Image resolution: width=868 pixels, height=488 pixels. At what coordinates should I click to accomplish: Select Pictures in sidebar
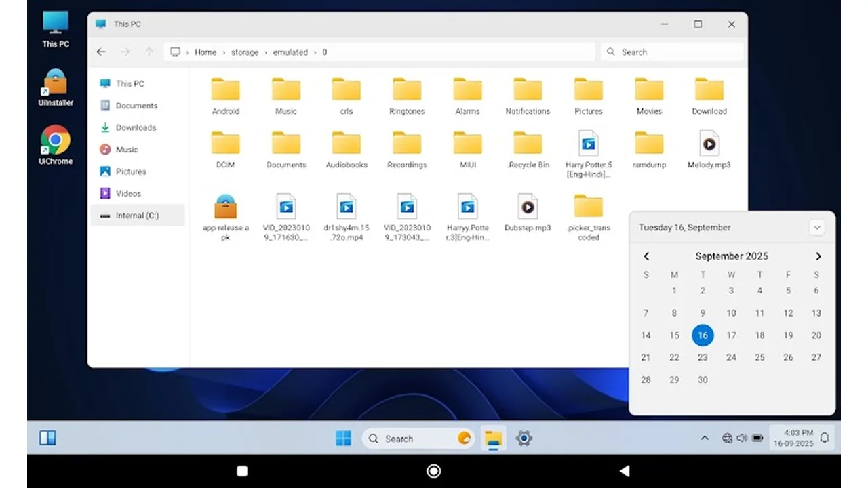tap(138, 171)
